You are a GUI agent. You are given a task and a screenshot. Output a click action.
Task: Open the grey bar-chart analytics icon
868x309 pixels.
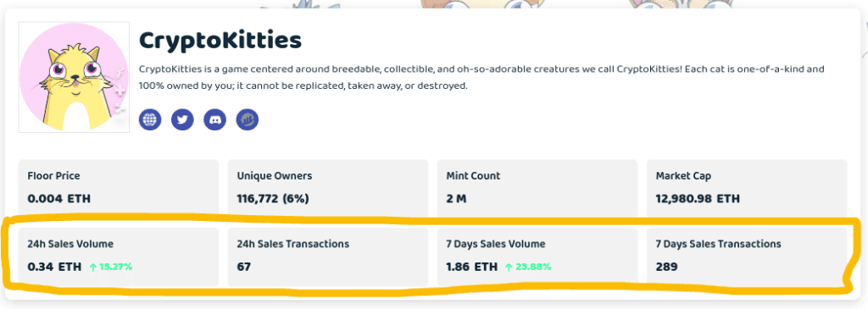point(248,119)
